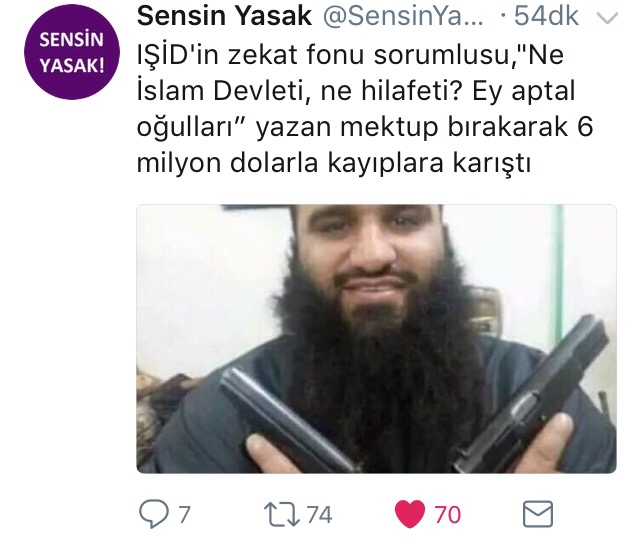Click the right pistol in the photo
This screenshot has height=542, width=640.
pos(531,394)
